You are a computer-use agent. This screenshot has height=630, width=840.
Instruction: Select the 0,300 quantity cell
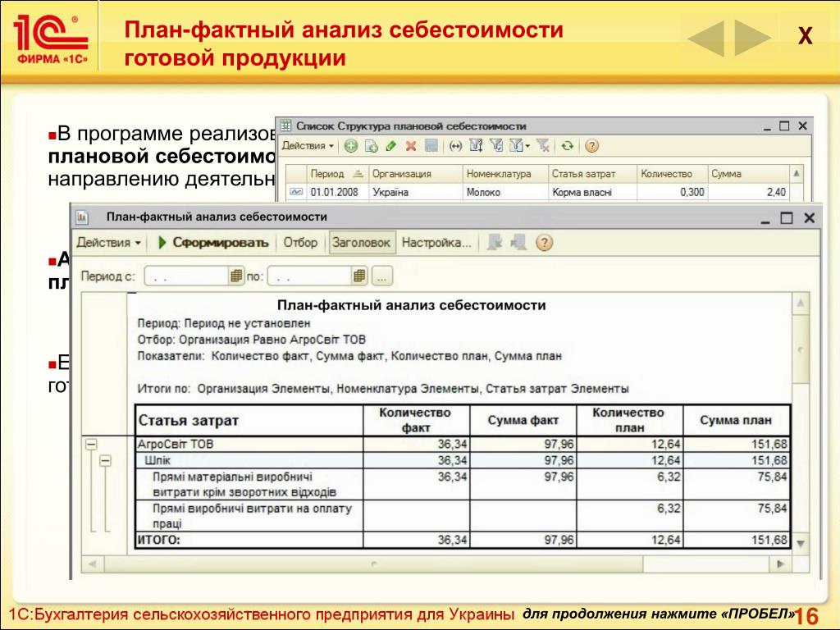tap(673, 192)
